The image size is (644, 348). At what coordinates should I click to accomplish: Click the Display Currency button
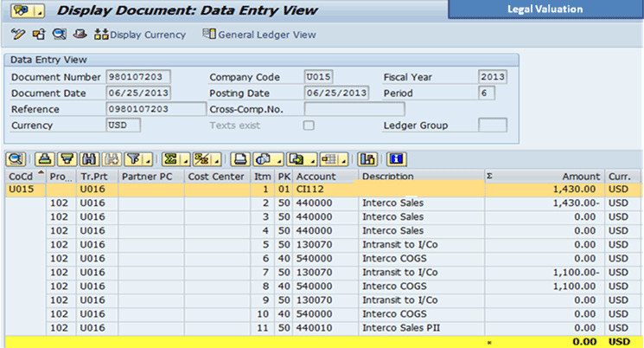(139, 35)
